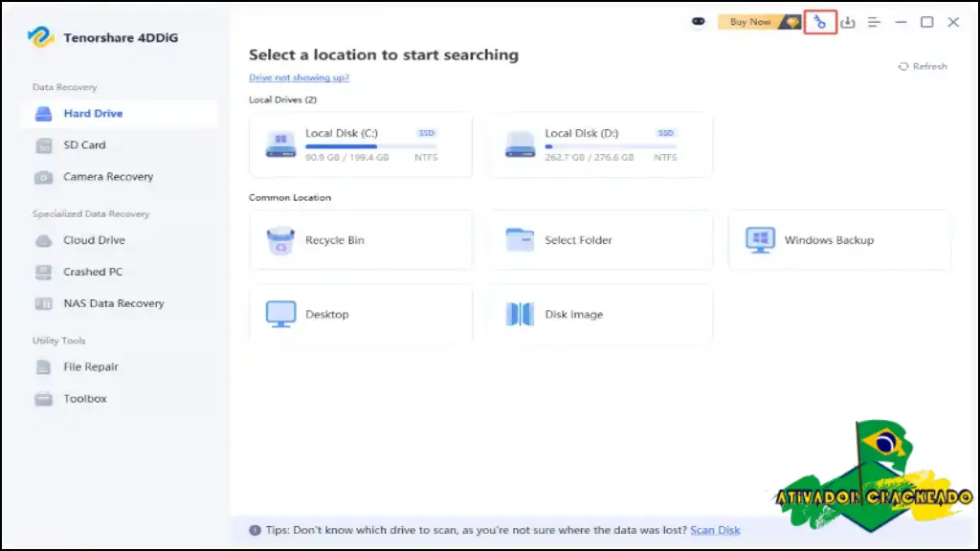Image resolution: width=980 pixels, height=551 pixels.
Task: Choose the Windows Backup monitor icon
Action: tap(760, 240)
